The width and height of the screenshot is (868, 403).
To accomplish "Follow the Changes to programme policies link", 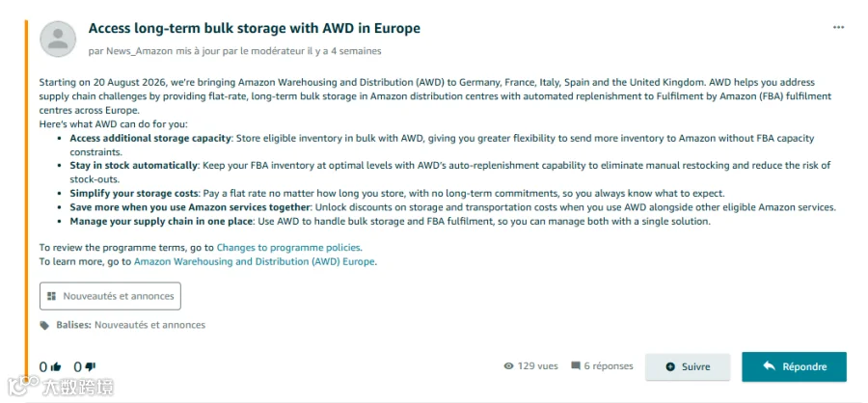I will point(288,248).
